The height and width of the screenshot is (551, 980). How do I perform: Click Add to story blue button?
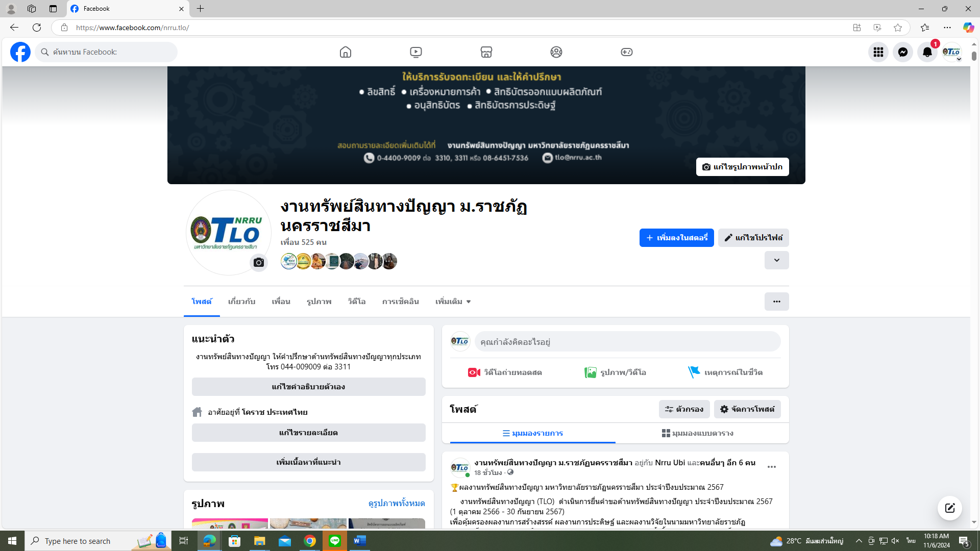tap(676, 238)
